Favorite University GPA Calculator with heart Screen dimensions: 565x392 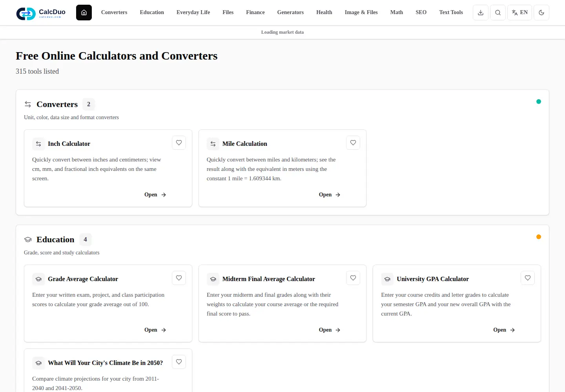[528, 278]
